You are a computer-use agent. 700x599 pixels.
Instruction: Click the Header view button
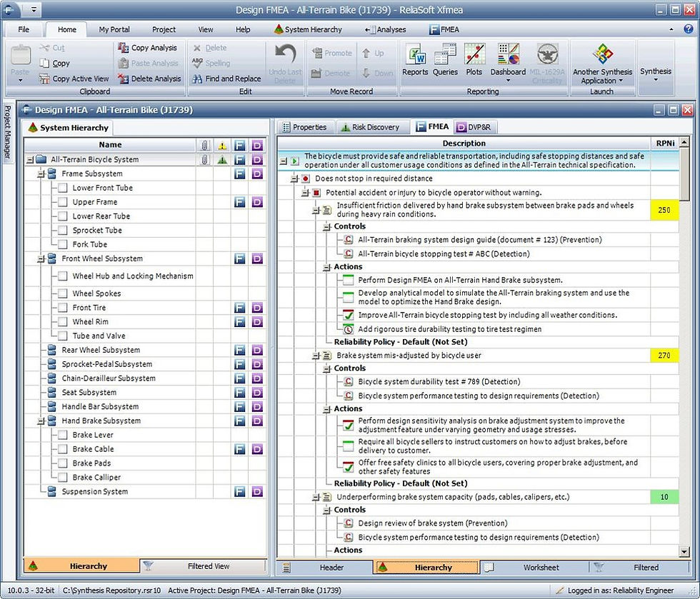[x=326, y=568]
